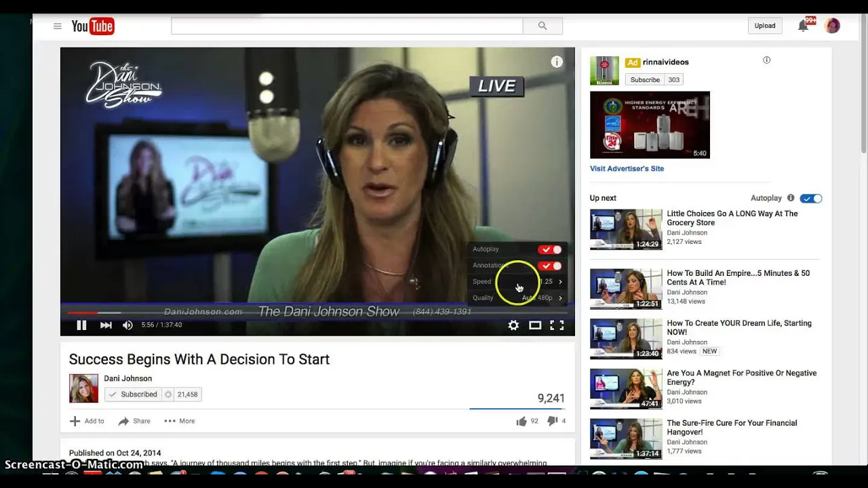Viewport: 868px width, 488px height.
Task: Like the video with thumbs up
Action: click(x=521, y=421)
